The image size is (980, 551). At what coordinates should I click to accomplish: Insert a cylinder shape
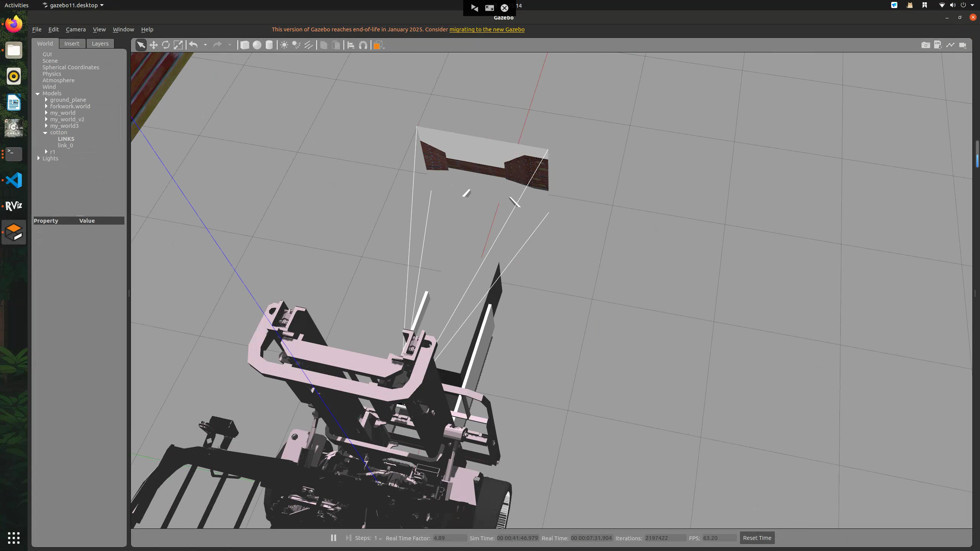click(x=269, y=45)
